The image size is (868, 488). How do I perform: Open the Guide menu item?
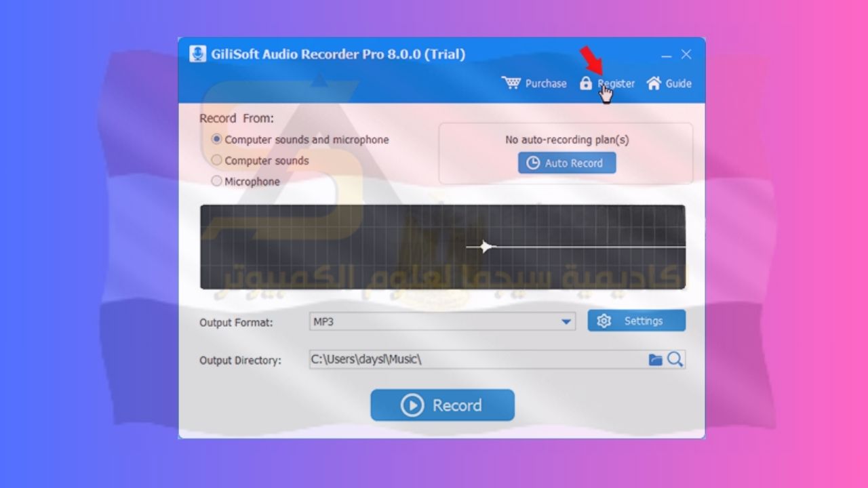(669, 83)
